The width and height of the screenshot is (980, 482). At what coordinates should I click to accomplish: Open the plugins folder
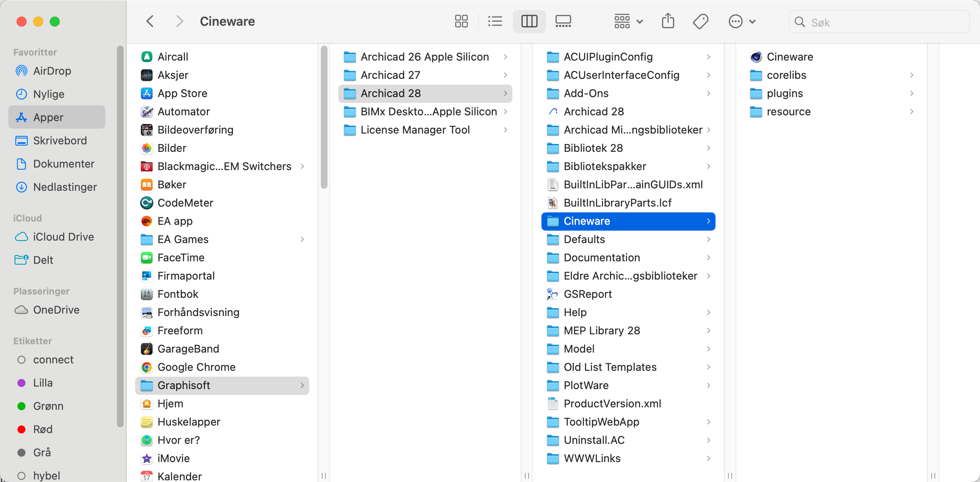point(832,93)
